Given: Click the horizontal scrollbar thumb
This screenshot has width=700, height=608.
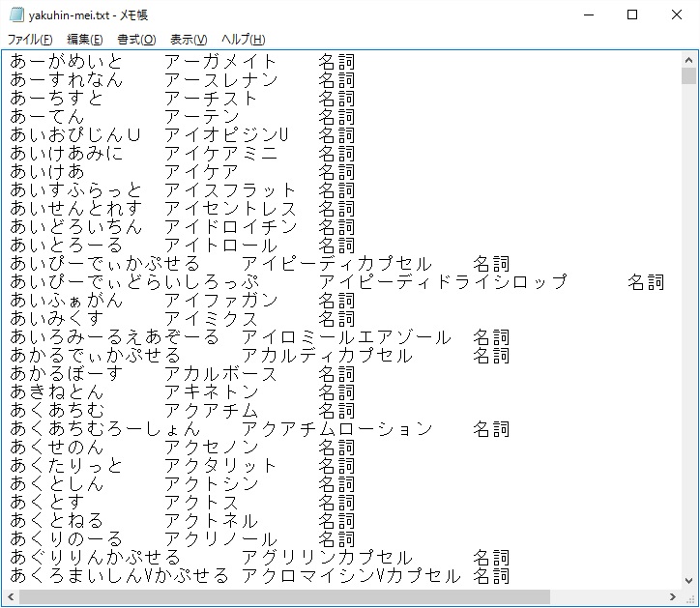Looking at the screenshot, I should tap(285, 596).
